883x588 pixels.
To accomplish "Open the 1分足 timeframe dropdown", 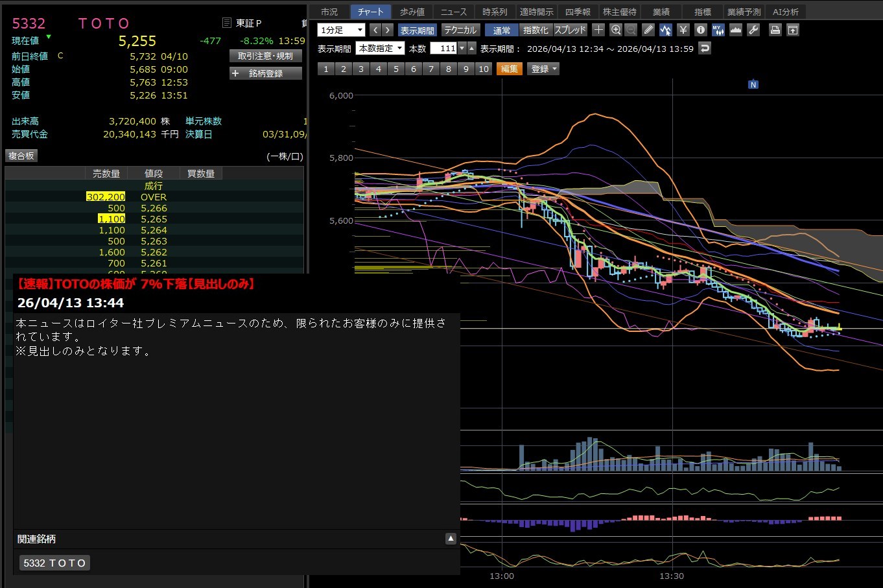I will coord(341,30).
